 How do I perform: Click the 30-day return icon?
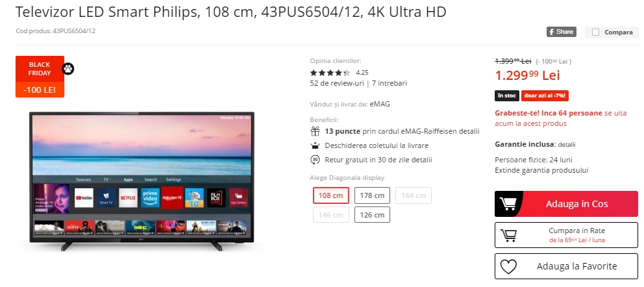[315, 160]
